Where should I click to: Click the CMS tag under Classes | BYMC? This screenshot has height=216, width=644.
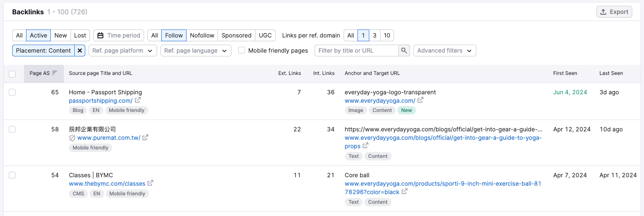click(x=79, y=194)
